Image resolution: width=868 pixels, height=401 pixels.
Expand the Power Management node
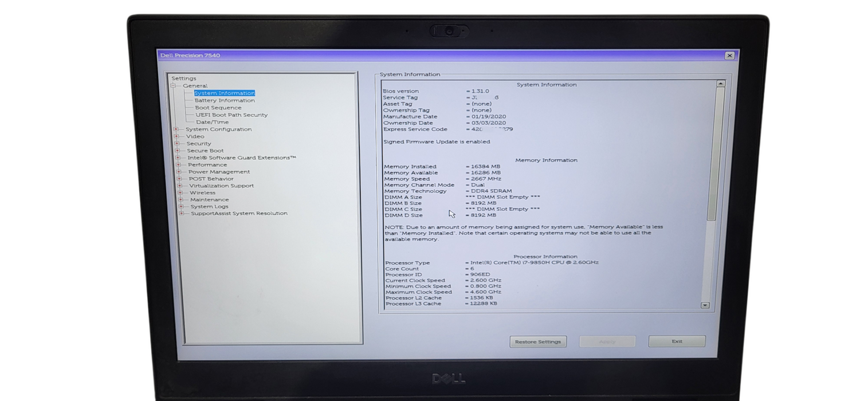179,172
